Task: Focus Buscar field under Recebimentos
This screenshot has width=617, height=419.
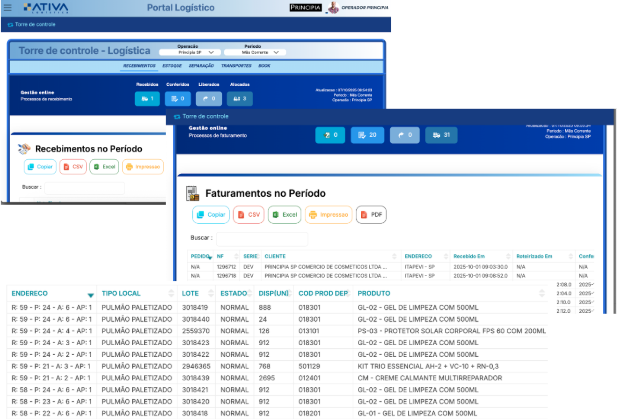Action: (x=84, y=188)
